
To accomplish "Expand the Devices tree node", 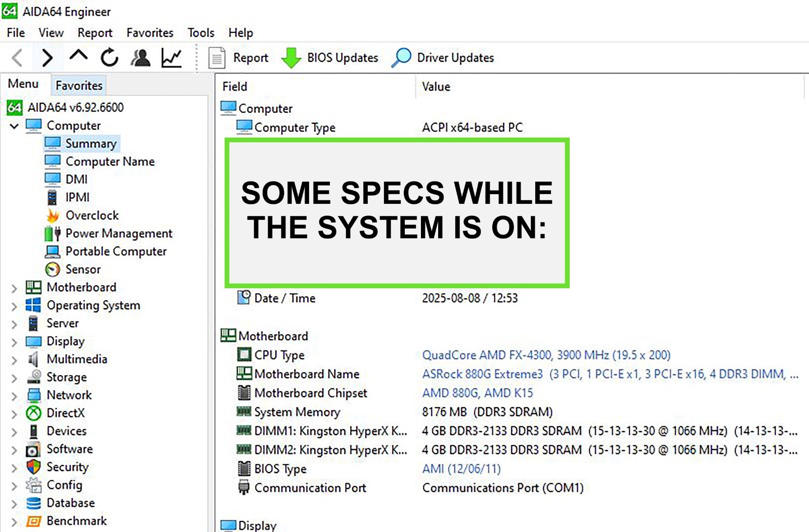I will tap(14, 432).
